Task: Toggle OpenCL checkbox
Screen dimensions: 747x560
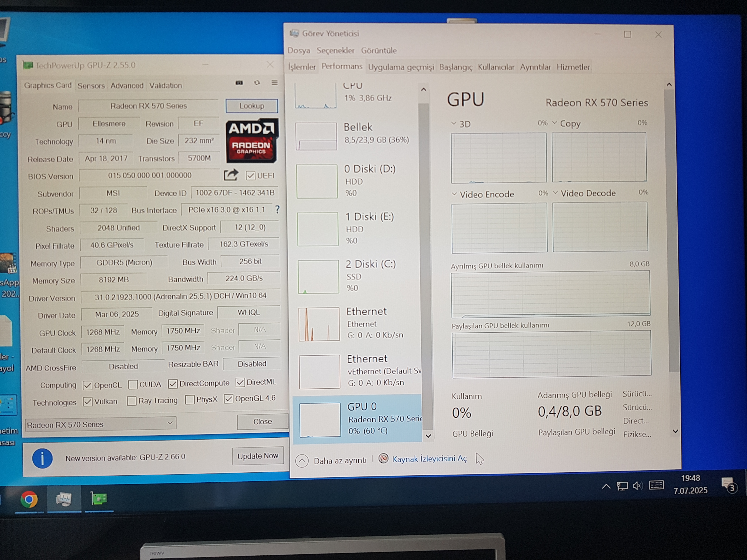Action: 87,385
